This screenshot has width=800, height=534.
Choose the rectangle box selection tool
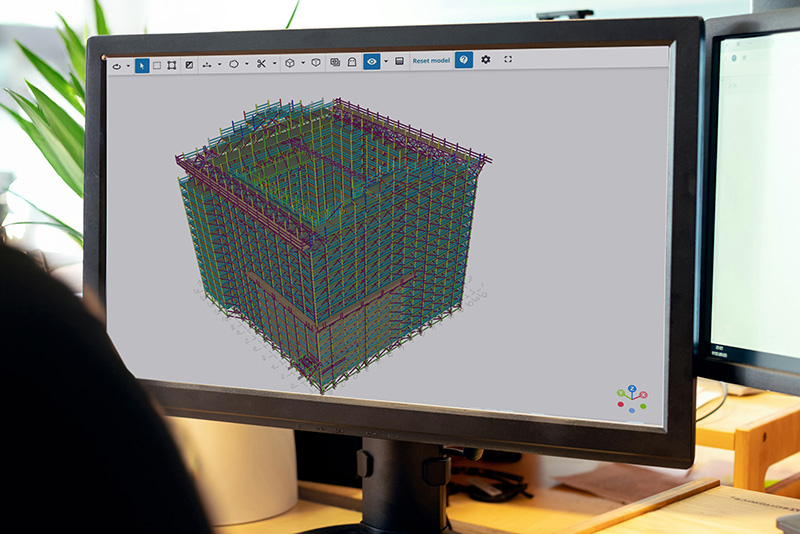tap(157, 65)
